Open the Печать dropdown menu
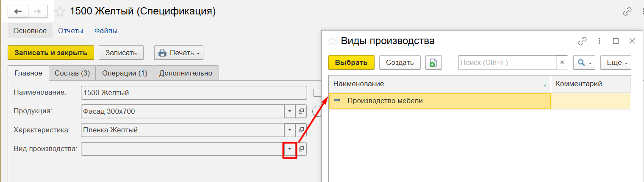This screenshot has height=182, width=644. pyautogui.click(x=179, y=53)
